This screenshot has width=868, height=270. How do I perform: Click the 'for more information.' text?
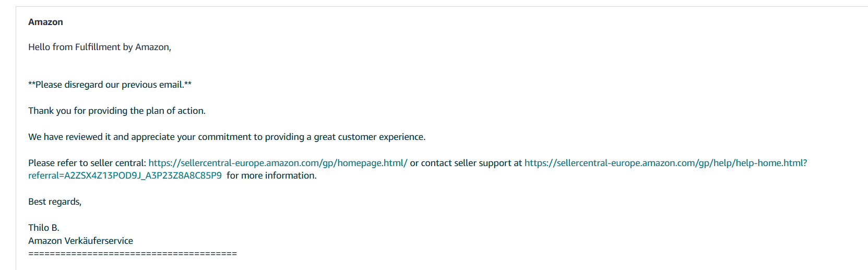point(271,175)
